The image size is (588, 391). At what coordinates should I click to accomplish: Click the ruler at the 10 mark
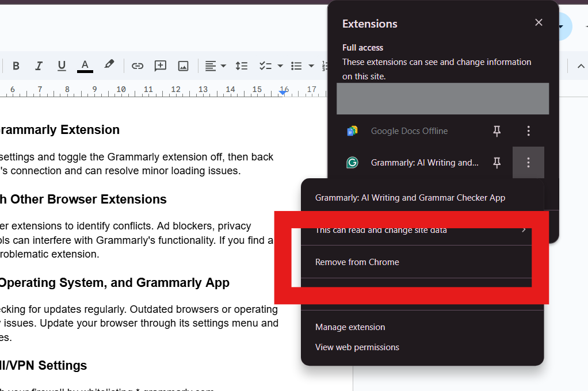(121, 90)
